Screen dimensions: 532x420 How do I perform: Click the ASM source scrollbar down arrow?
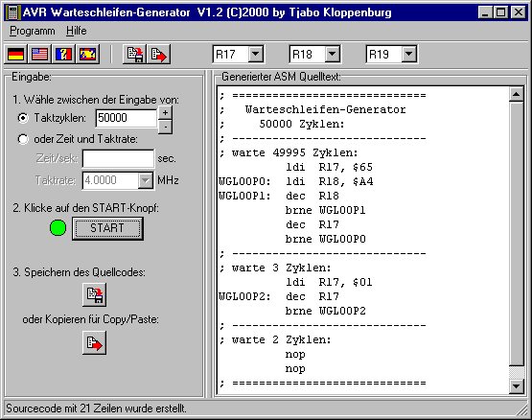pos(516,386)
